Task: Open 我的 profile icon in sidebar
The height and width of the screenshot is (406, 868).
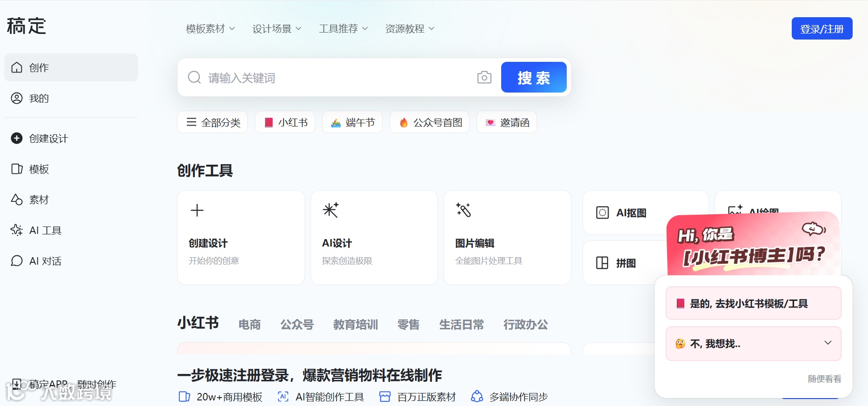Action: click(x=17, y=98)
